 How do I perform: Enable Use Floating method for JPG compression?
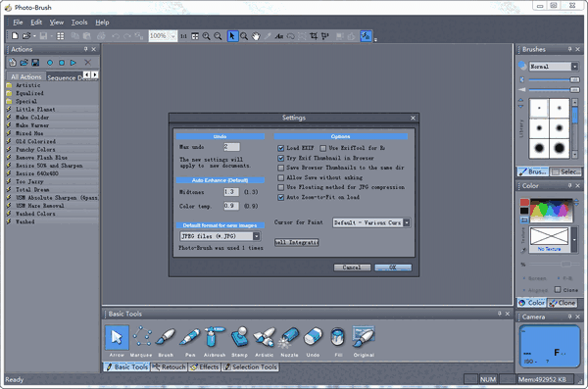point(280,187)
